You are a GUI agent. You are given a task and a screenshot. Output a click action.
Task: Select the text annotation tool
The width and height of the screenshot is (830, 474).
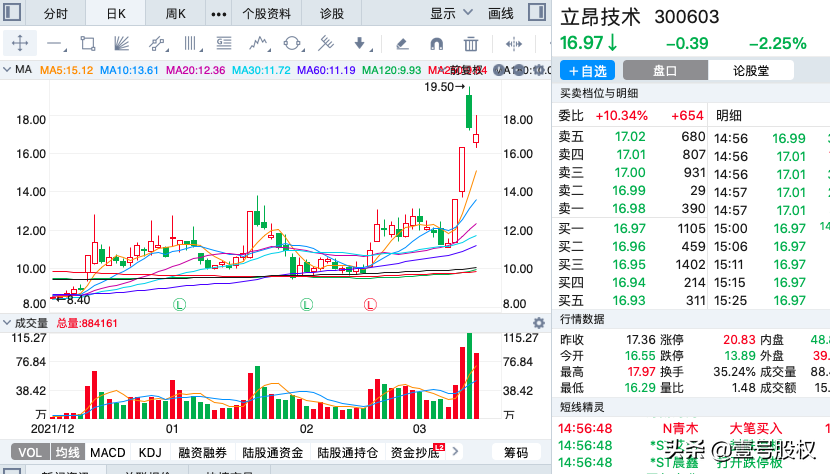224,43
